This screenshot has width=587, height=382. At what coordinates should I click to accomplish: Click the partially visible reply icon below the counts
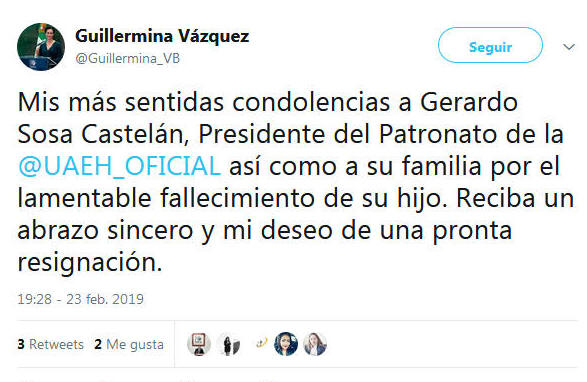tap(25, 380)
